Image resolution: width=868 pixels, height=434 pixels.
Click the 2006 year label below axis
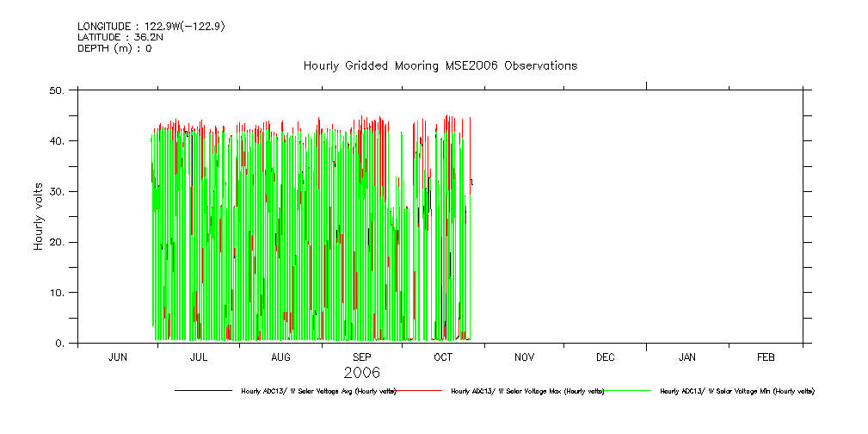(361, 373)
